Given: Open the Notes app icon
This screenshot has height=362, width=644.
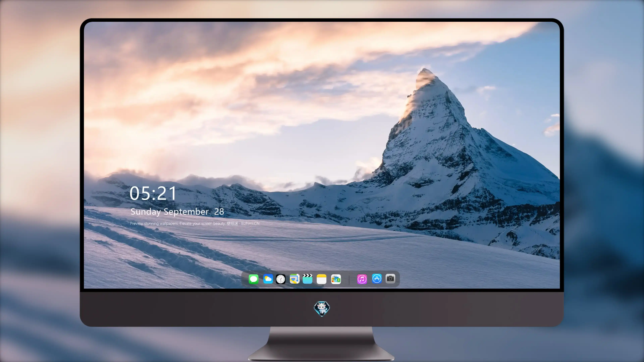Looking at the screenshot, I should (321, 279).
